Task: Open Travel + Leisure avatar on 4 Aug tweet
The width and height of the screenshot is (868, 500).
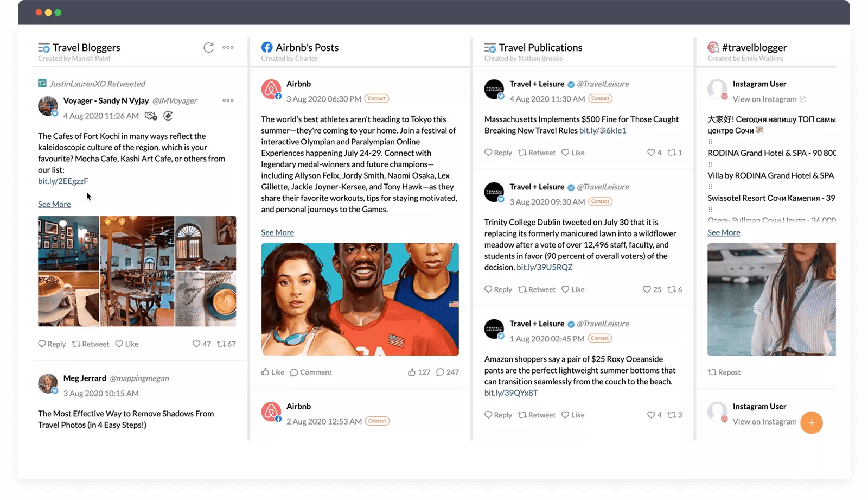Action: pos(494,90)
